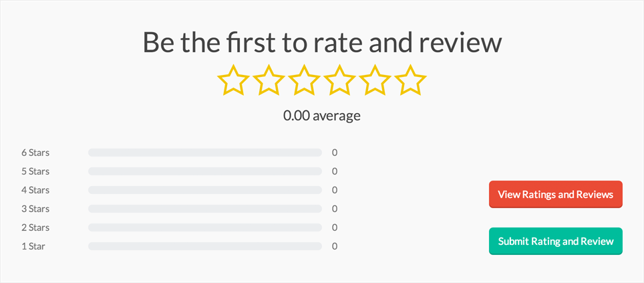Choose the third rating star
The height and width of the screenshot is (283, 644).
(x=304, y=80)
